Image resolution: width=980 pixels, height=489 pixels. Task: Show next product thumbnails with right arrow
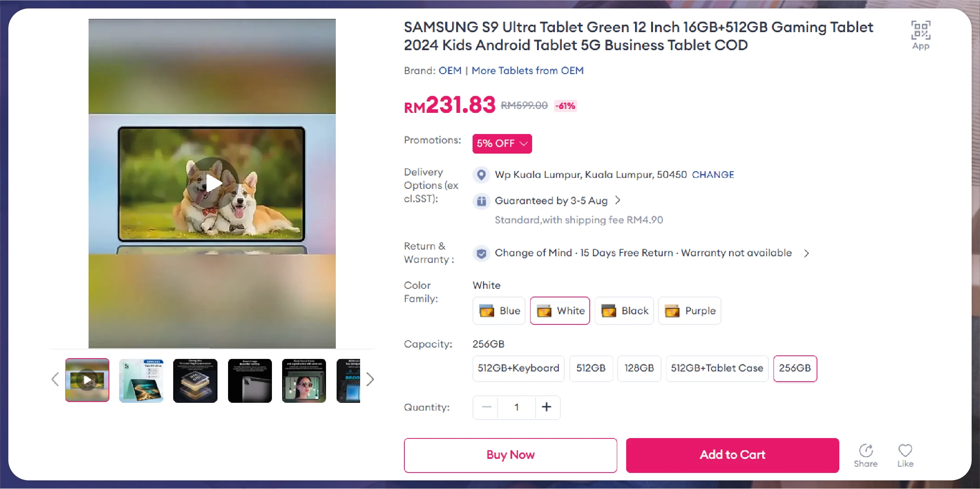tap(370, 379)
